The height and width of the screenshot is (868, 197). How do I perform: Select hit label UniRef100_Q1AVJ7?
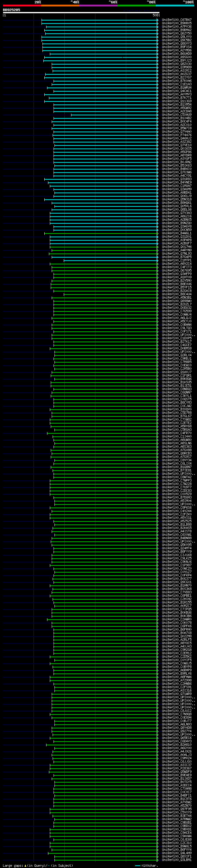pos(176,372)
